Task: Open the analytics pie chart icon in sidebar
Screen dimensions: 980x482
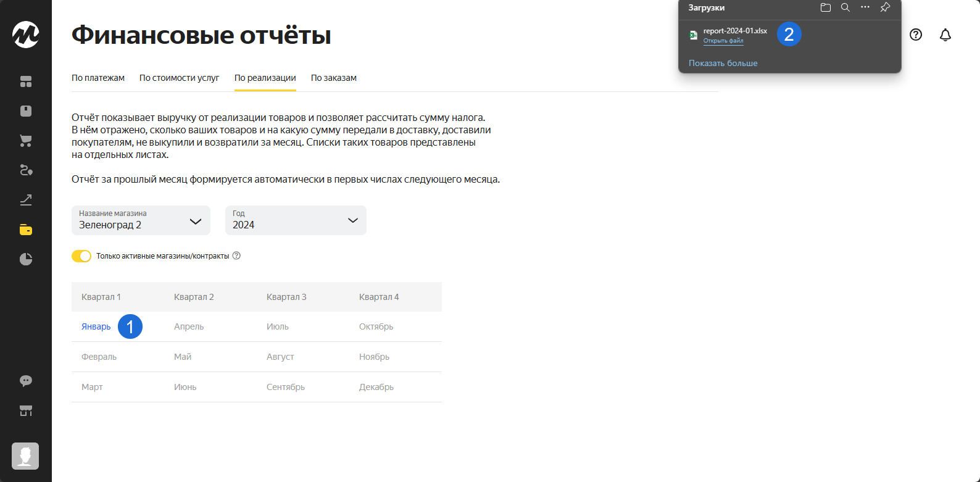Action: (26, 259)
